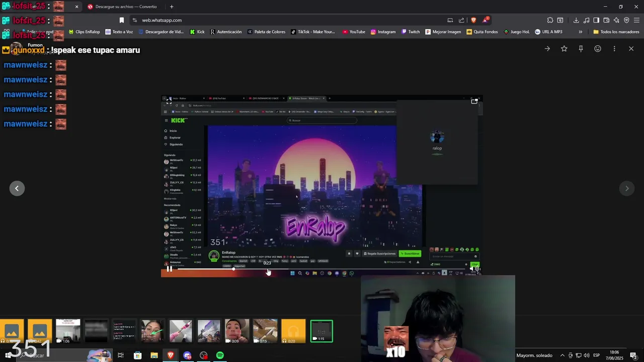Open the system volume tray icon
Viewport: 644px width, 362px height.
coord(587,355)
